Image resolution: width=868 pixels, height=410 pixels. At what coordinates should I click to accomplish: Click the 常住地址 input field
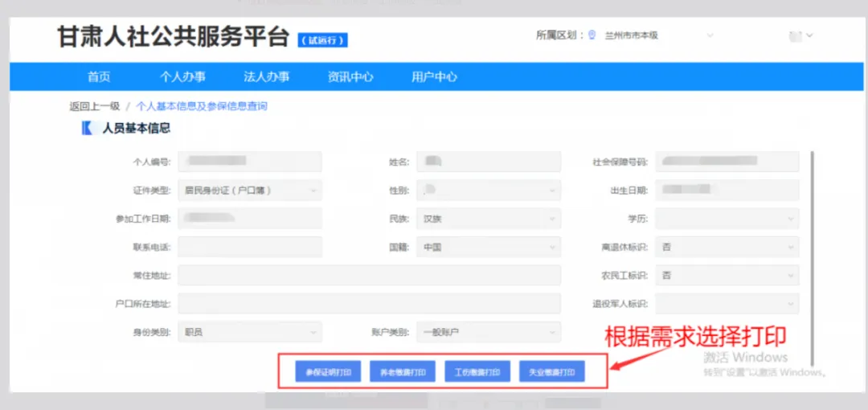click(x=369, y=276)
